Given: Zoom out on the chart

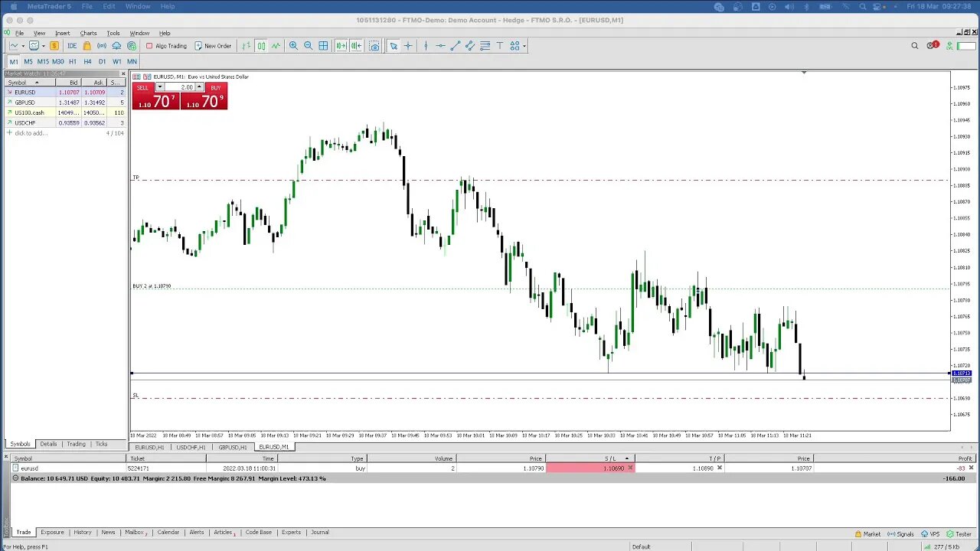Looking at the screenshot, I should click(308, 46).
